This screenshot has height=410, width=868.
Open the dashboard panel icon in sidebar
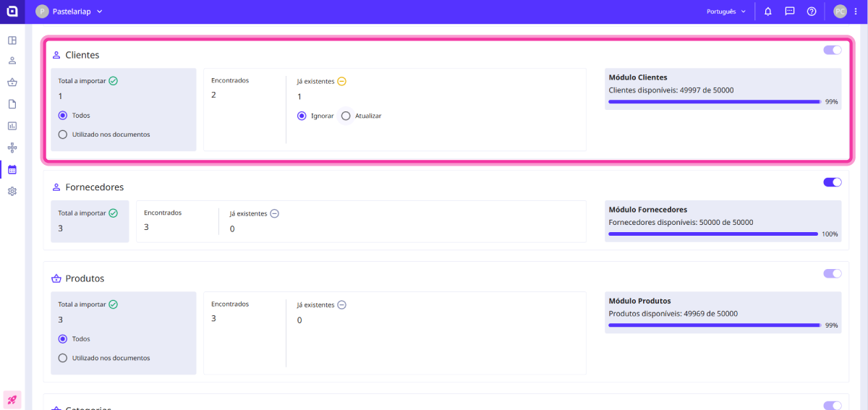pyautogui.click(x=12, y=40)
